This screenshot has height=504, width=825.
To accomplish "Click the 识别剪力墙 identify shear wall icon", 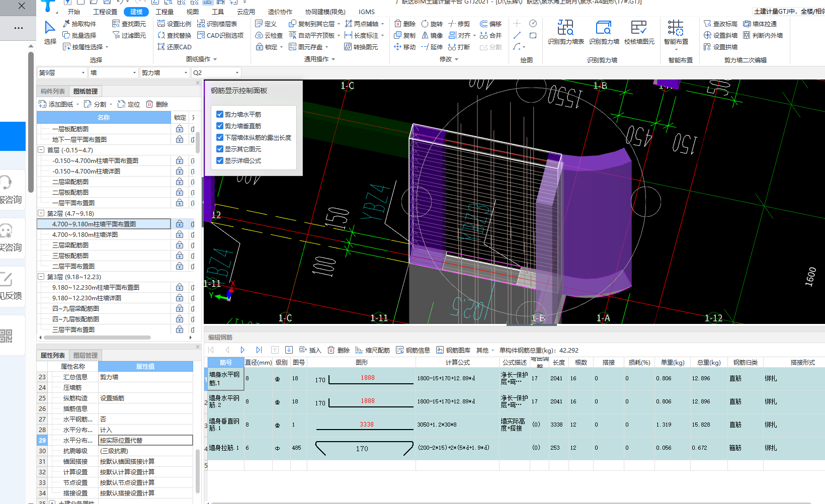I will coord(604,32).
